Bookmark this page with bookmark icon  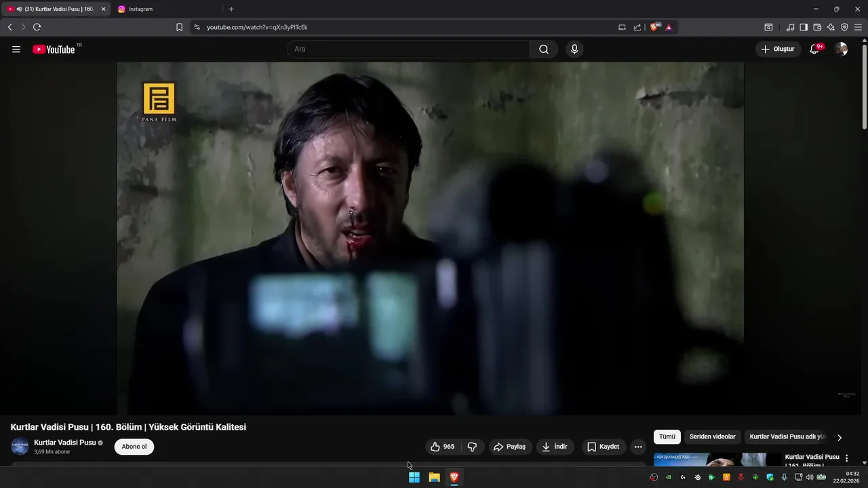point(179,27)
